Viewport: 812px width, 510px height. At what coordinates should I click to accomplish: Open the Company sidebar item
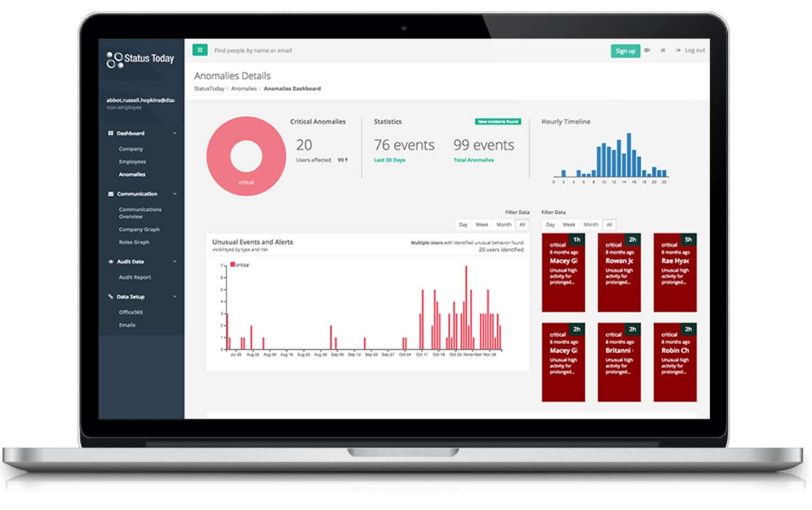(x=131, y=149)
